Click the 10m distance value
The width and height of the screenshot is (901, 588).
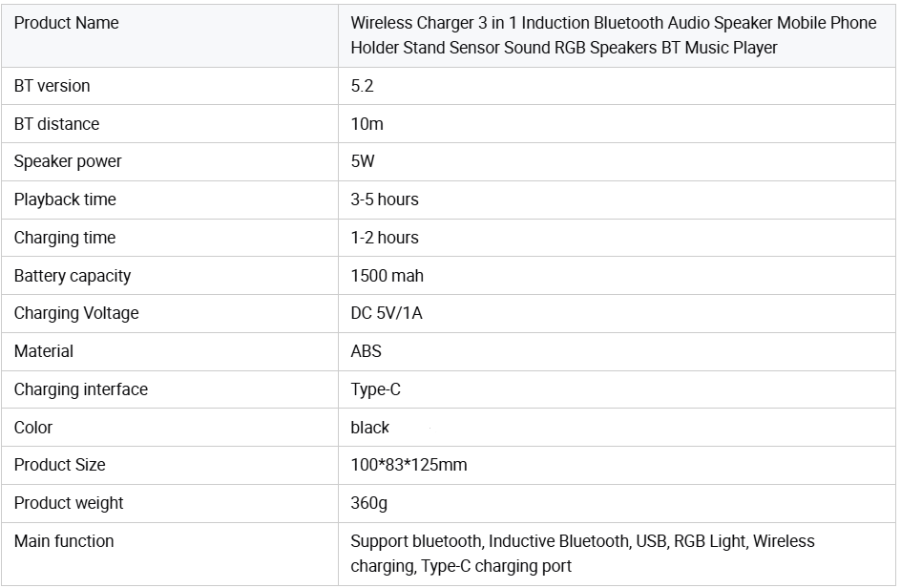click(x=367, y=124)
